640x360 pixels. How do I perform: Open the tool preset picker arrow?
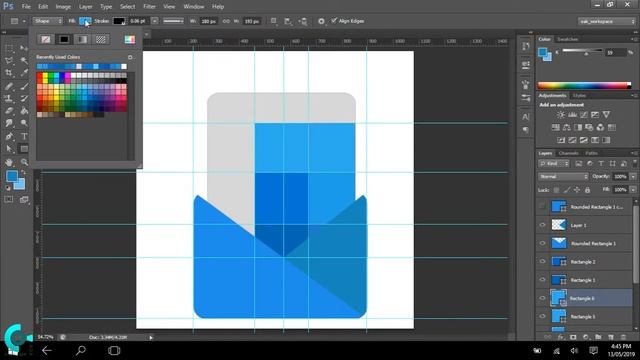[x=24, y=21]
